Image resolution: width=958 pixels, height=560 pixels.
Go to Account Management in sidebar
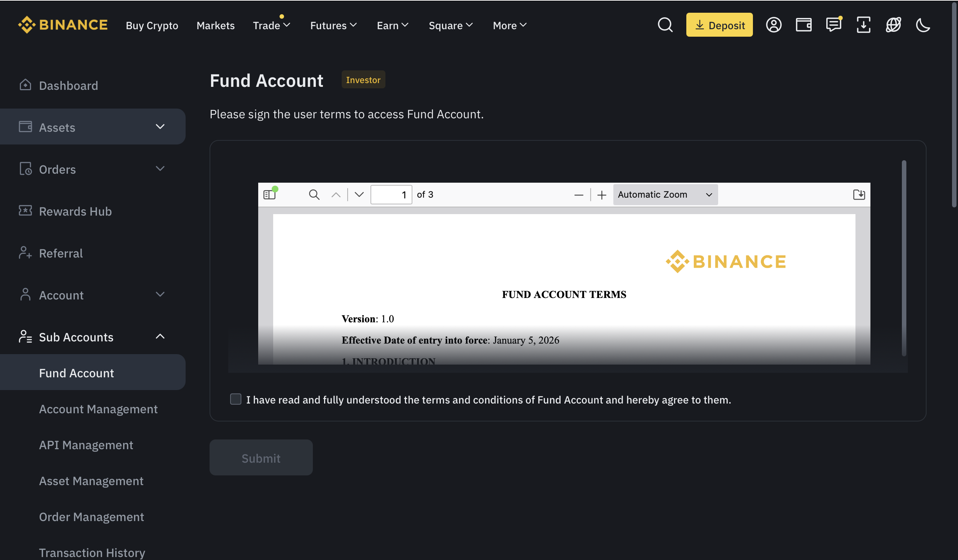tap(98, 409)
